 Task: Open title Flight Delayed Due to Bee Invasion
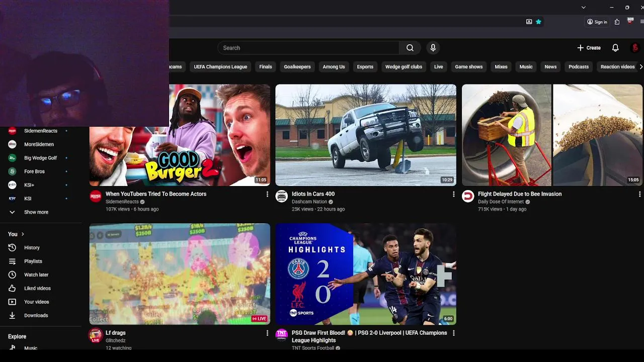point(520,194)
